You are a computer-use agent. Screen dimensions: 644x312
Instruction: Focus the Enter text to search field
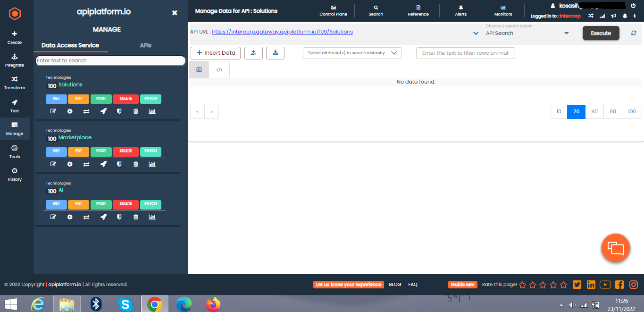point(110,60)
